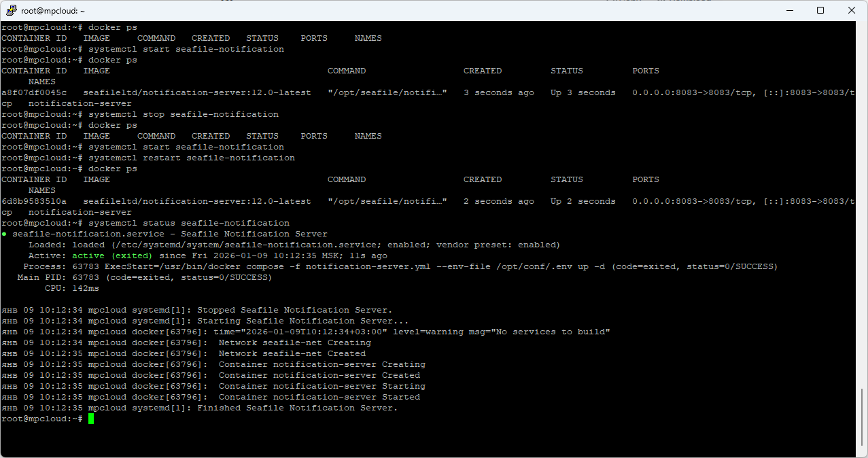Click the window title text root@mpcloud
The width and height of the screenshot is (868, 458).
coord(53,10)
